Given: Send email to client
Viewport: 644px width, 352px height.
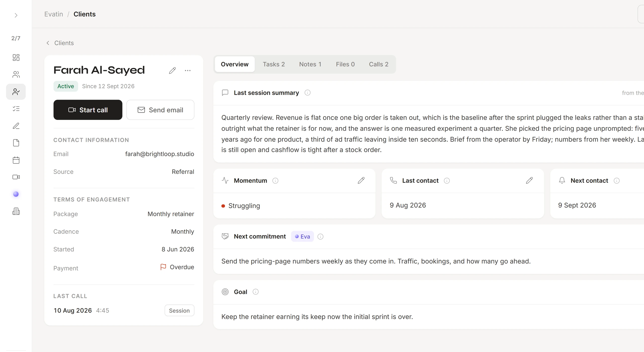Looking at the screenshot, I should coord(160,110).
